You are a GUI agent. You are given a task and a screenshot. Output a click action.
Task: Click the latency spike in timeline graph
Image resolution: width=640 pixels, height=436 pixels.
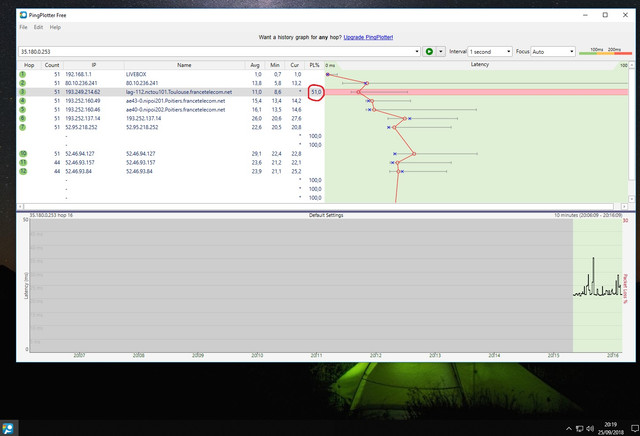pyautogui.click(x=593, y=274)
